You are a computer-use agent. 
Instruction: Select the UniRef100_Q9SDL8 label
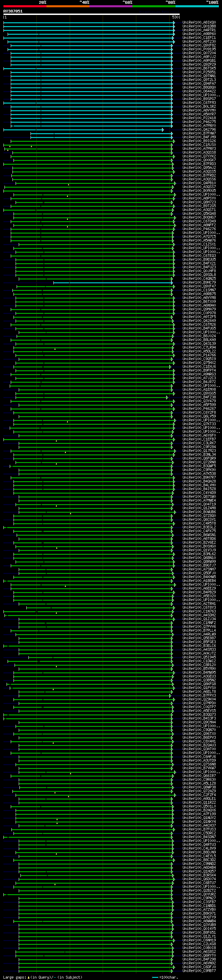pyautogui.click(x=199, y=275)
